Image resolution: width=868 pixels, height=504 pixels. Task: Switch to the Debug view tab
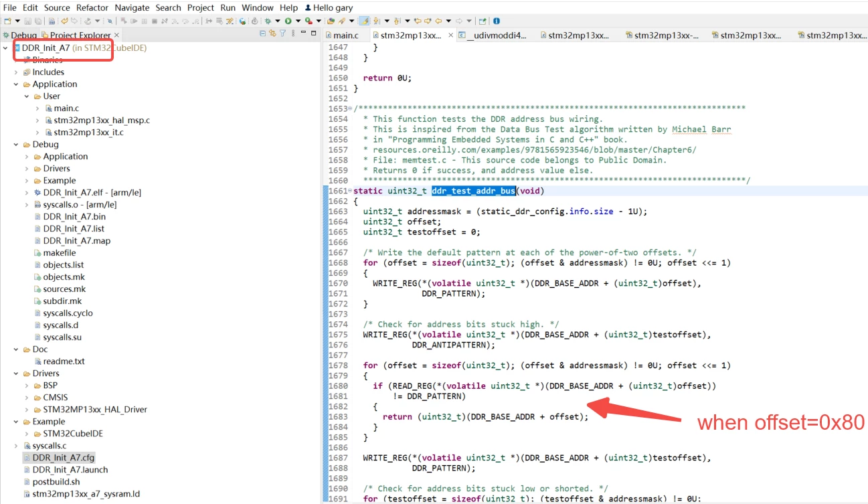(x=19, y=35)
